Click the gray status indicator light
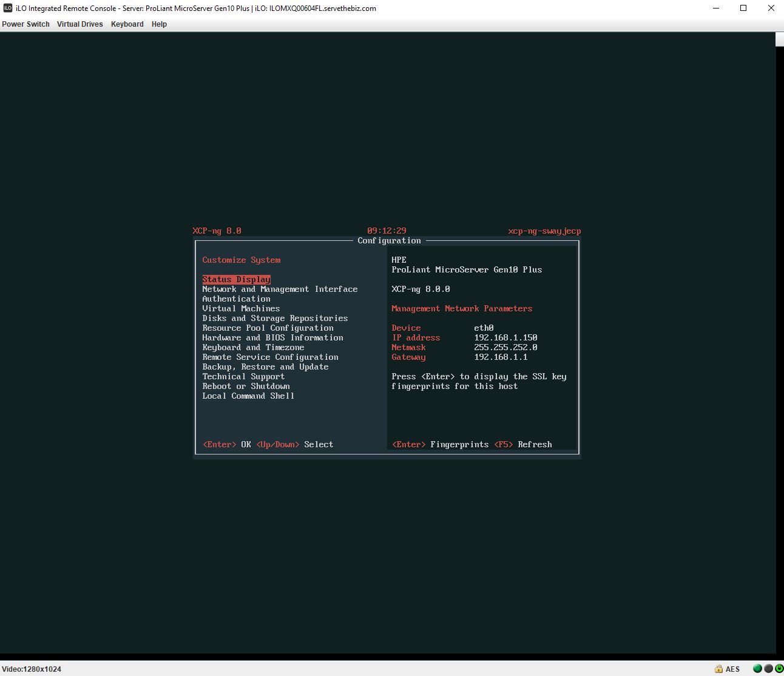784x676 pixels. point(768,669)
